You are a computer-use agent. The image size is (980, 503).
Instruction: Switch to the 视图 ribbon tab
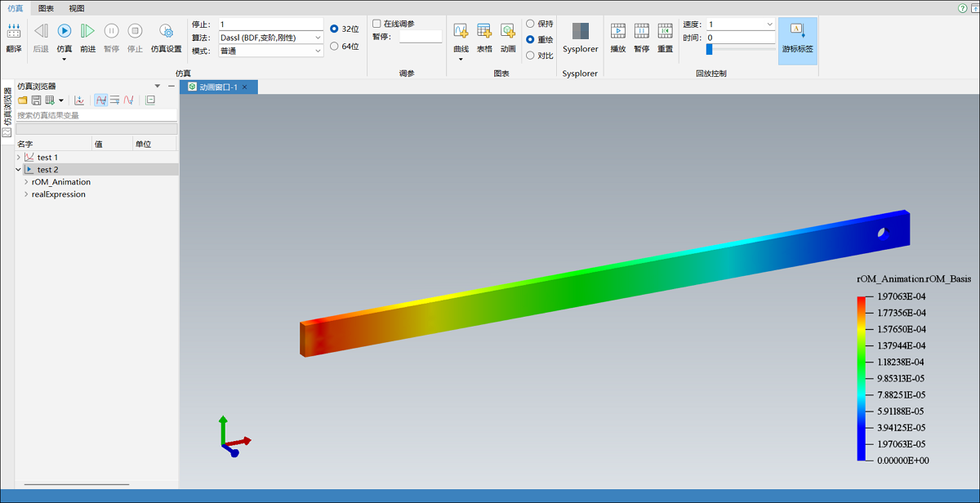point(76,8)
